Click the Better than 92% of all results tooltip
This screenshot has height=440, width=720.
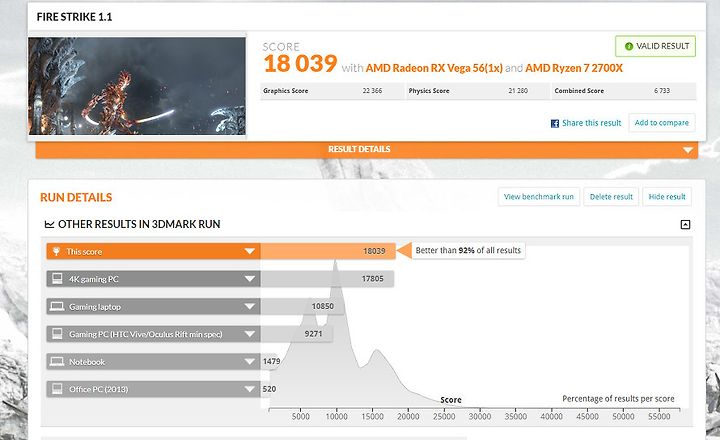tap(468, 250)
